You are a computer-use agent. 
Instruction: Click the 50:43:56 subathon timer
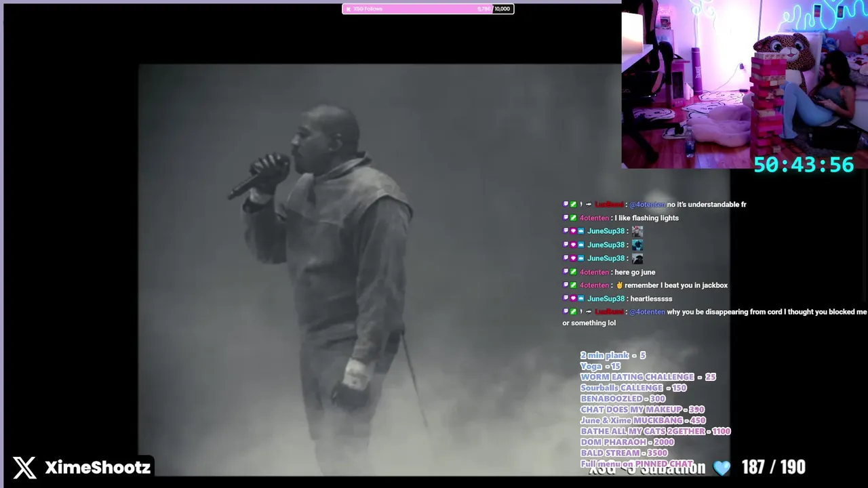click(x=803, y=165)
